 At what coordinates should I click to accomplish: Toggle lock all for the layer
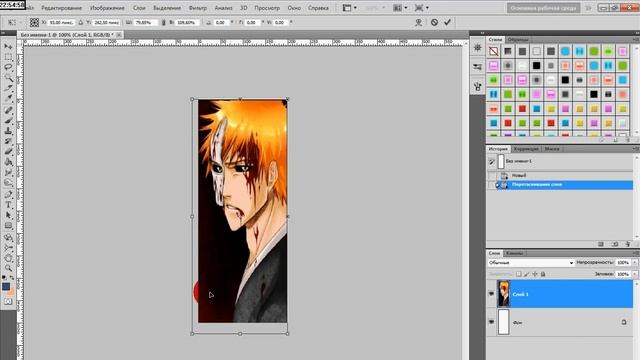pyautogui.click(x=543, y=274)
